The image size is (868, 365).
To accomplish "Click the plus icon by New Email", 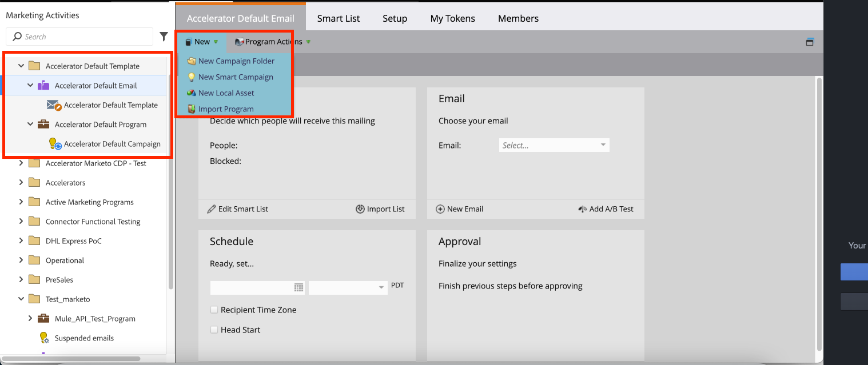I will click(440, 209).
